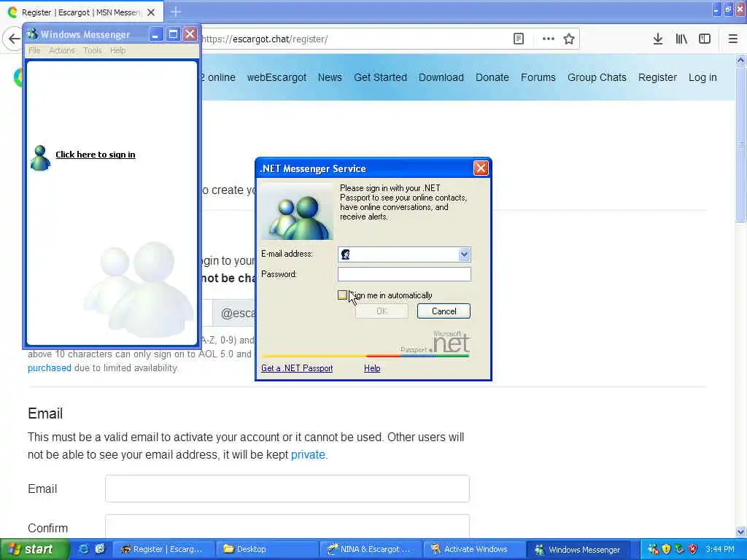This screenshot has width=747, height=560.
Task: Focus the Password field in dialog
Action: click(x=404, y=274)
